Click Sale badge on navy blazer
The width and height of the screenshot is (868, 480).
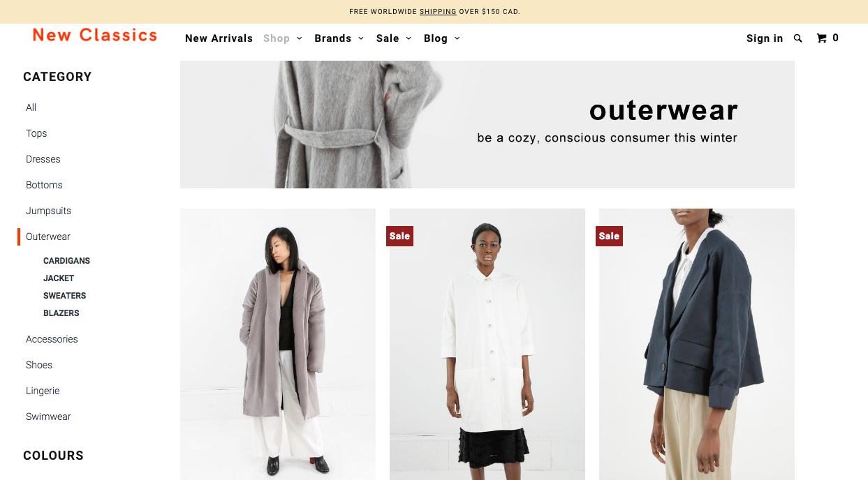609,236
